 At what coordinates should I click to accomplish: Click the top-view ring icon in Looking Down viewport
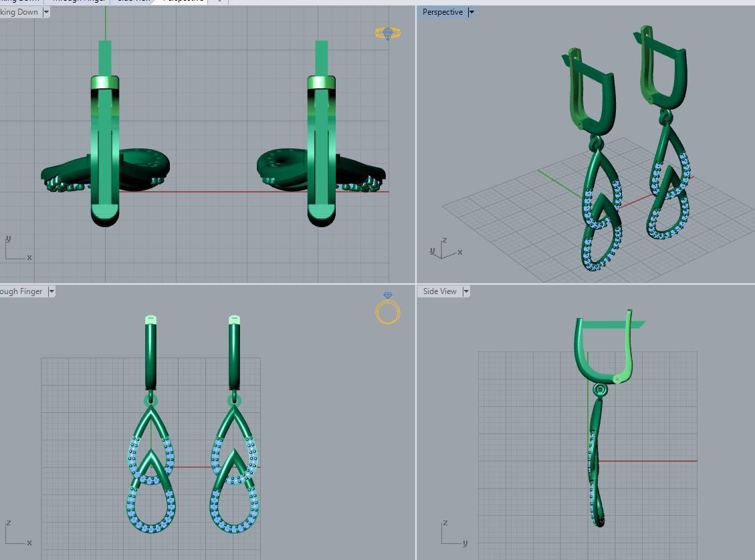click(388, 33)
